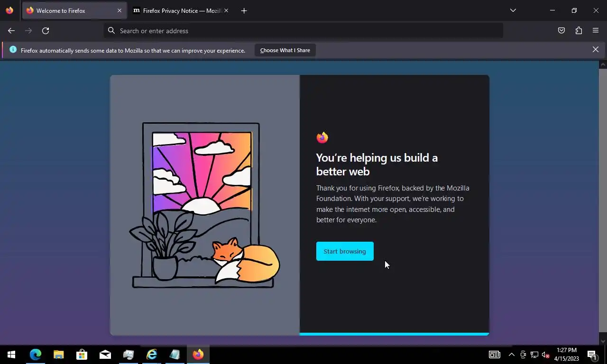
Task: Open the taskbar app left of Internet Explorer
Action: coord(129,355)
